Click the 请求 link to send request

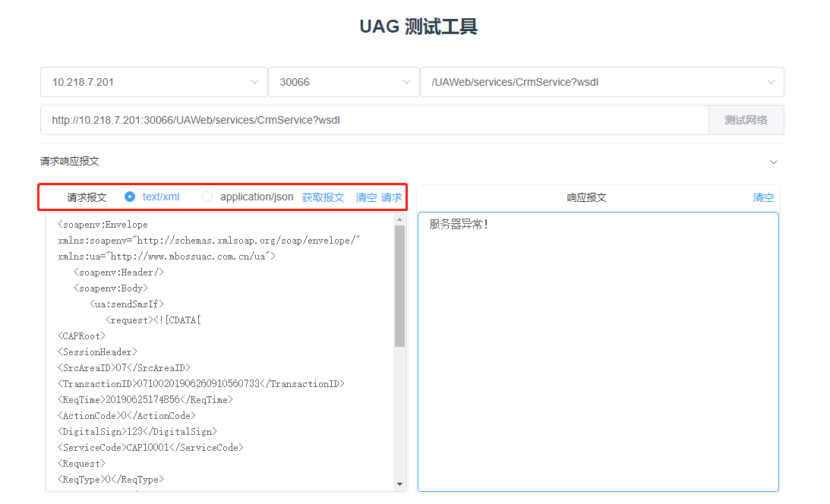coord(391,197)
